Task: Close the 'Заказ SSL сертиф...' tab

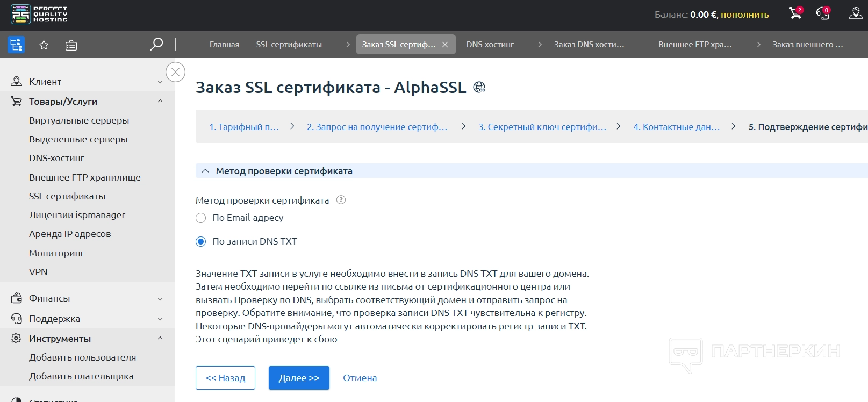Action: coord(445,45)
